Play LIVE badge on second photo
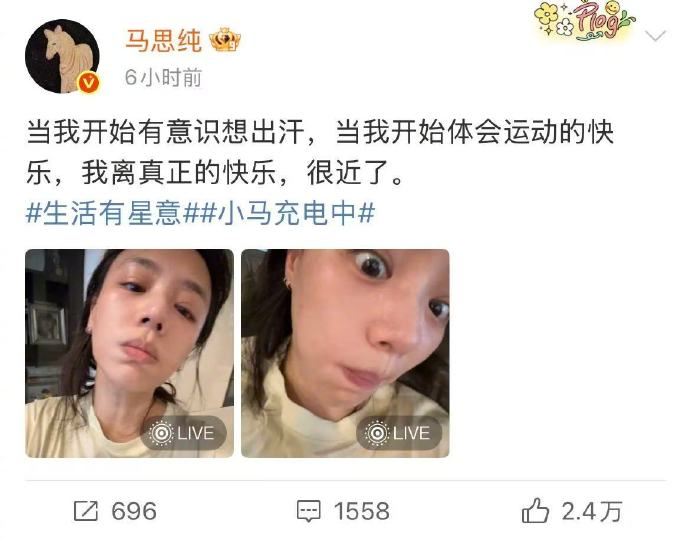 point(399,433)
